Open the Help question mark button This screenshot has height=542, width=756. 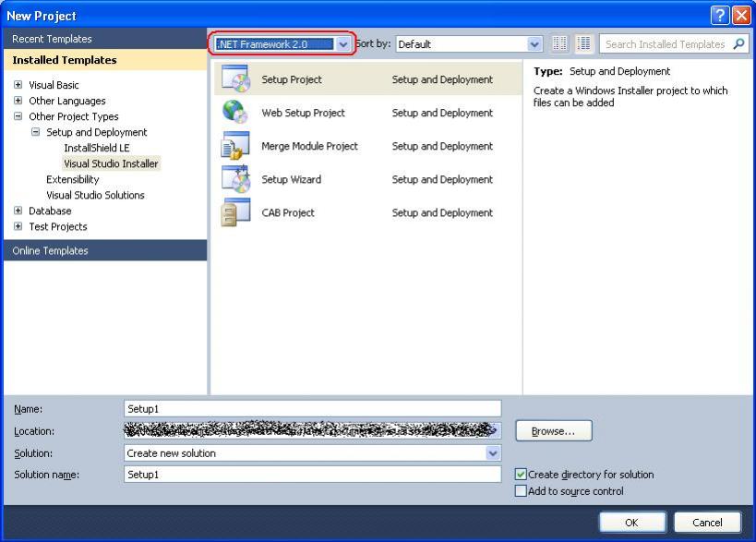pyautogui.click(x=719, y=16)
